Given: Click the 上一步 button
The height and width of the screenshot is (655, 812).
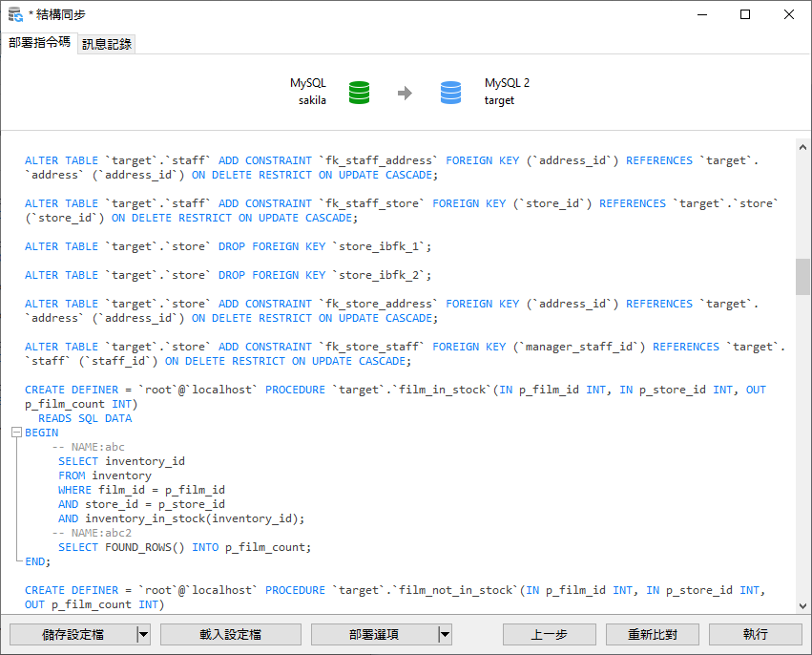Looking at the screenshot, I should 549,634.
